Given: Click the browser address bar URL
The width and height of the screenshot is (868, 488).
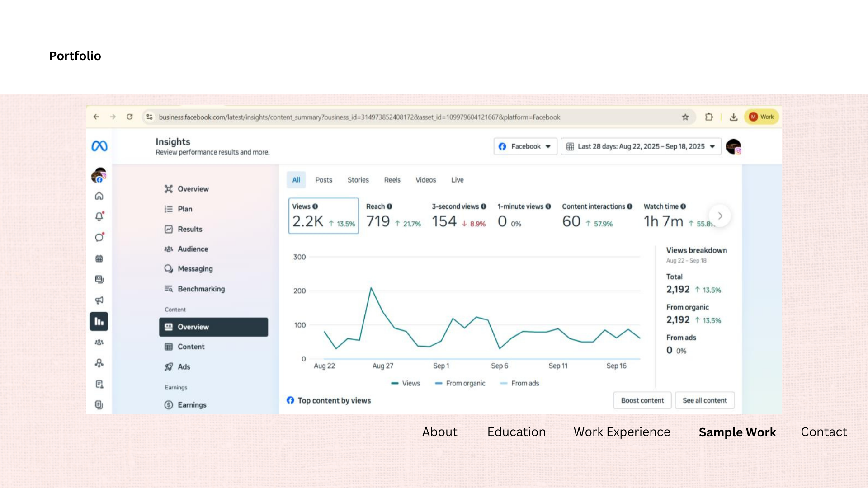Looking at the screenshot, I should pos(359,117).
